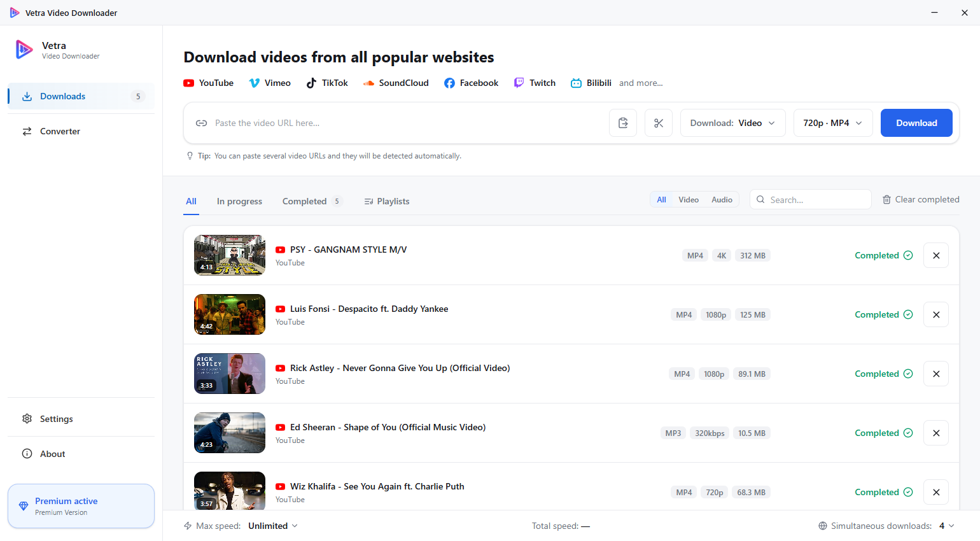Click the paste from clipboard icon
The width and height of the screenshot is (980, 541).
623,123
